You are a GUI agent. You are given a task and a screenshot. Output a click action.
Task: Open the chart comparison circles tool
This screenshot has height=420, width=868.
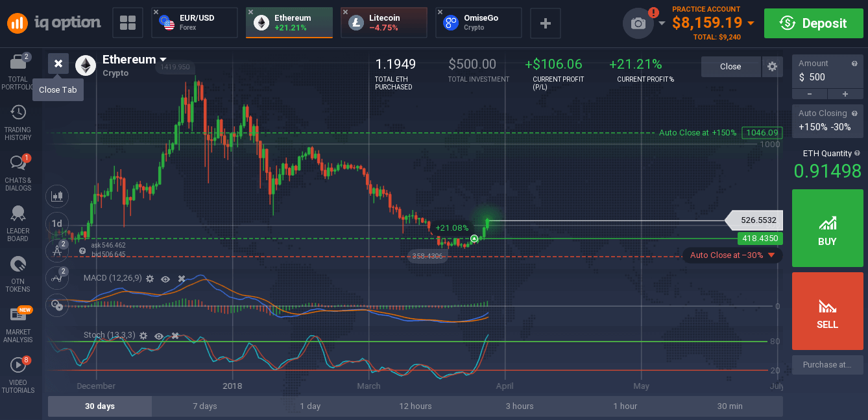tap(57, 304)
